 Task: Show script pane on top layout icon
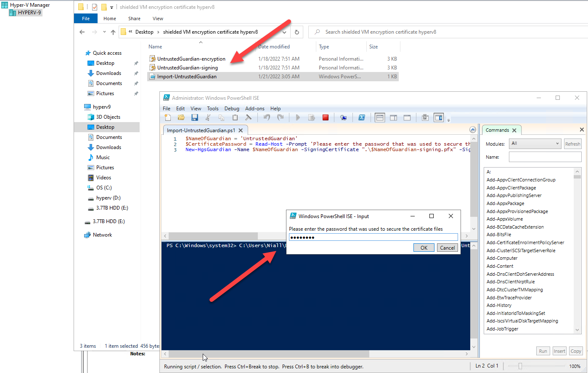(380, 118)
